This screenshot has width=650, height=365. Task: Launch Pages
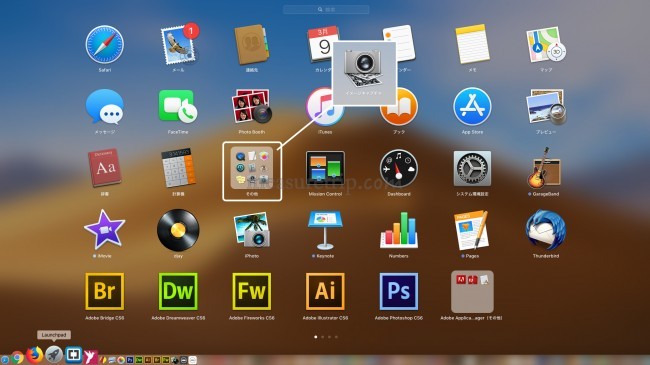tap(472, 229)
